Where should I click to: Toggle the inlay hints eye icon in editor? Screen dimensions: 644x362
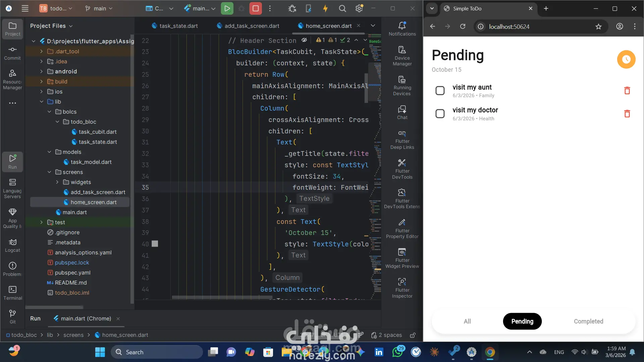tap(304, 40)
